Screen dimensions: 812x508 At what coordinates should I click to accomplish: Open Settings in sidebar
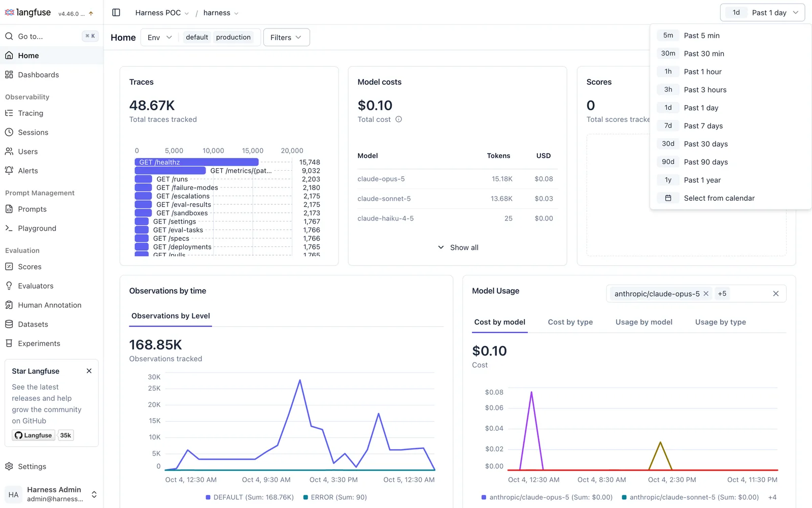tap(51, 466)
